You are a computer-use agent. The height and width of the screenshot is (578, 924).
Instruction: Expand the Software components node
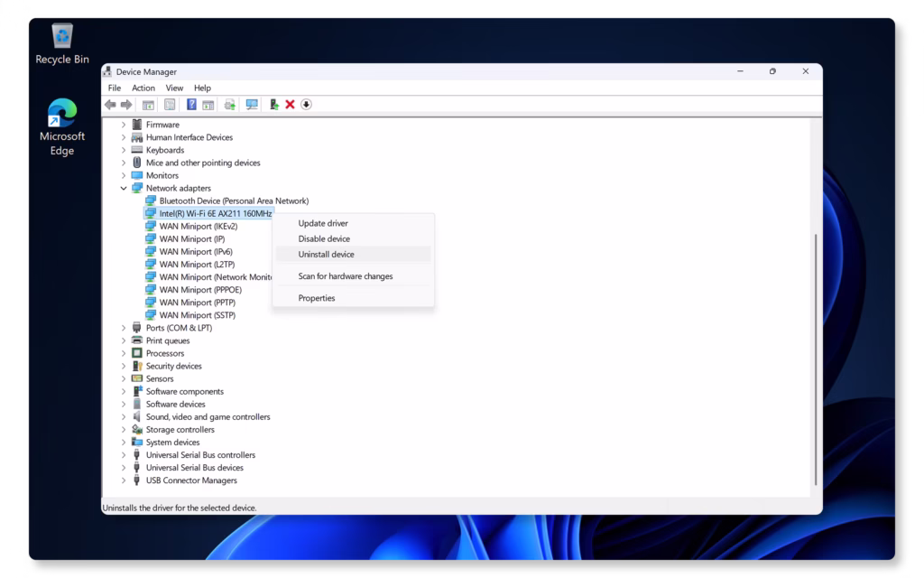[123, 392]
